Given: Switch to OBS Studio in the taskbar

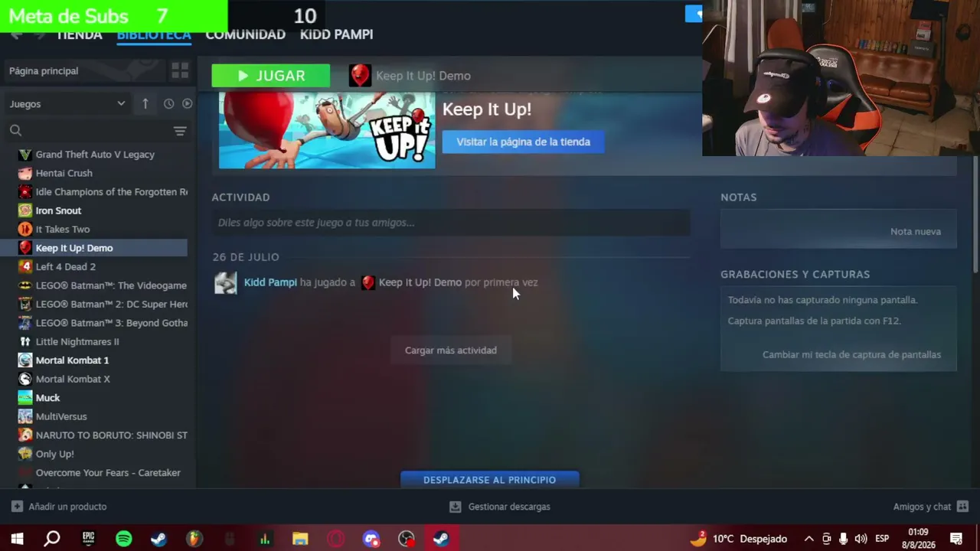Looking at the screenshot, I should (x=407, y=539).
